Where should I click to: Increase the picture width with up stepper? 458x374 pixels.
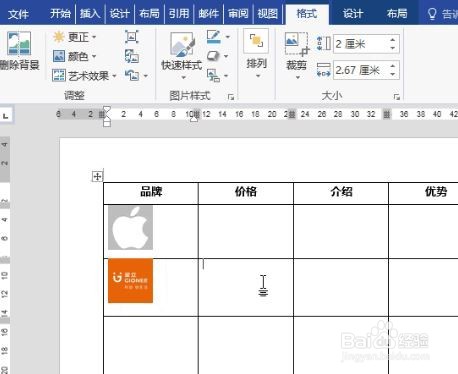[x=393, y=66]
